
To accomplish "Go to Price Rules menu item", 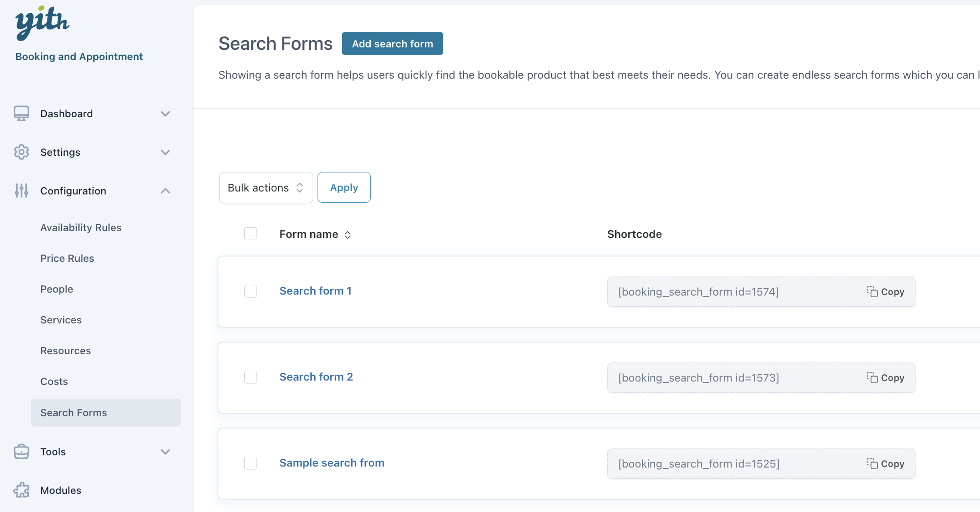I will 67,258.
